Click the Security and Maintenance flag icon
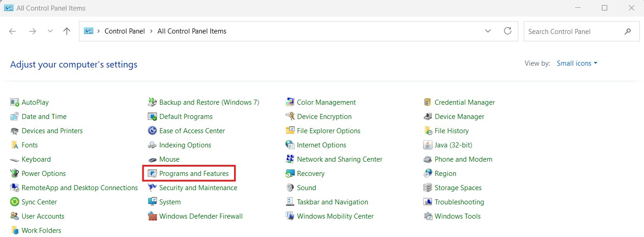The width and height of the screenshot is (644, 237). [152, 188]
